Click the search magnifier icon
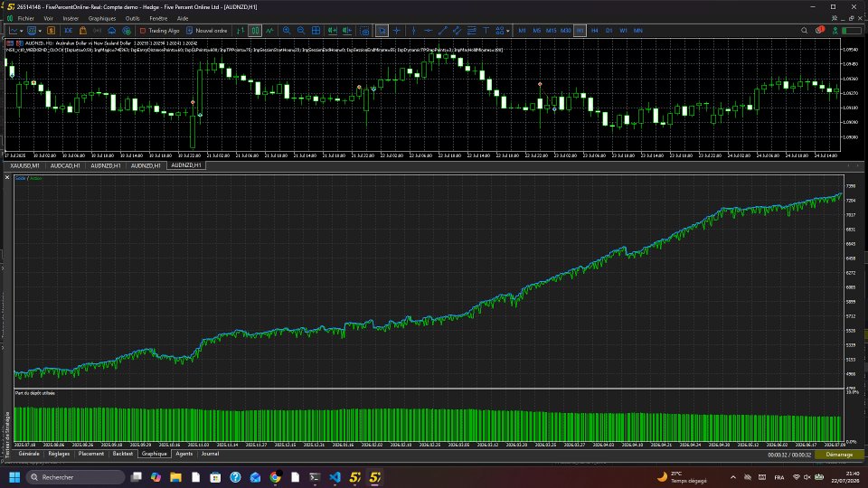Viewport: 868px width, 488px height. point(805,31)
